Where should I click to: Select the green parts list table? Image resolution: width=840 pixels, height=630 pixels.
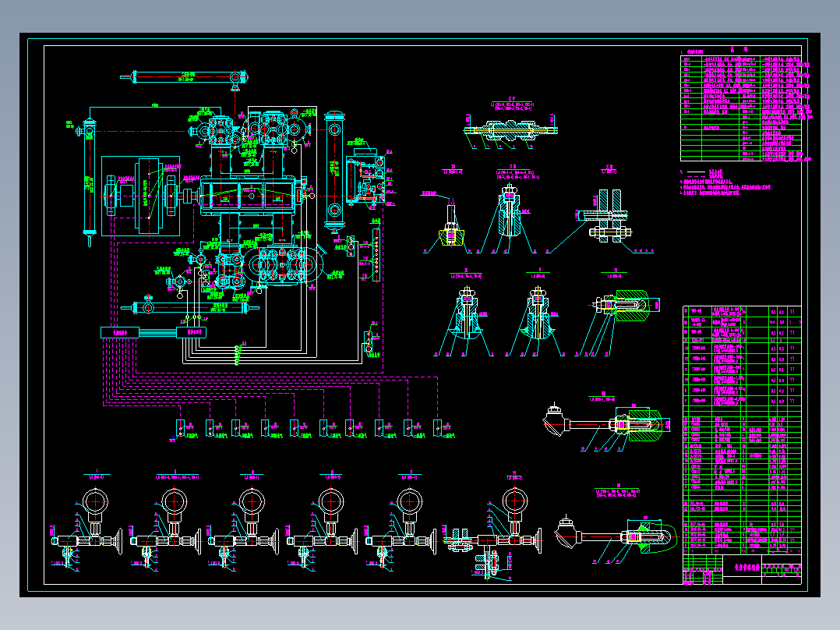(742, 430)
